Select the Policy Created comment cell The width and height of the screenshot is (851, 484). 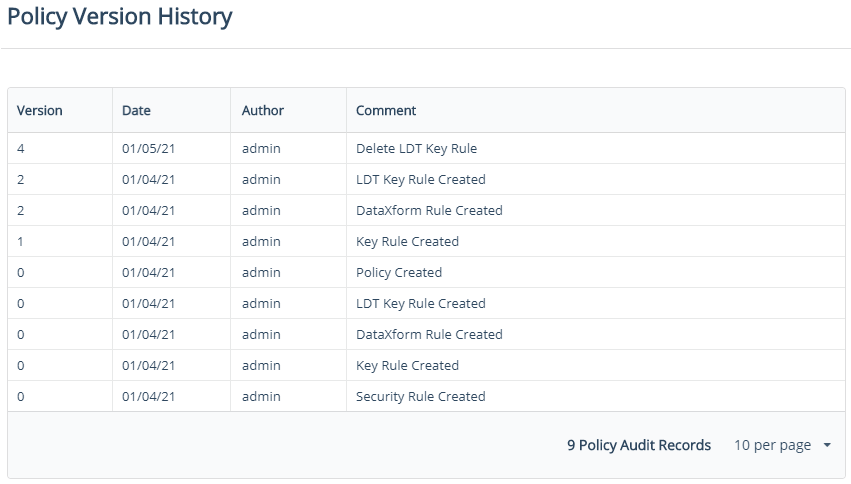(399, 273)
